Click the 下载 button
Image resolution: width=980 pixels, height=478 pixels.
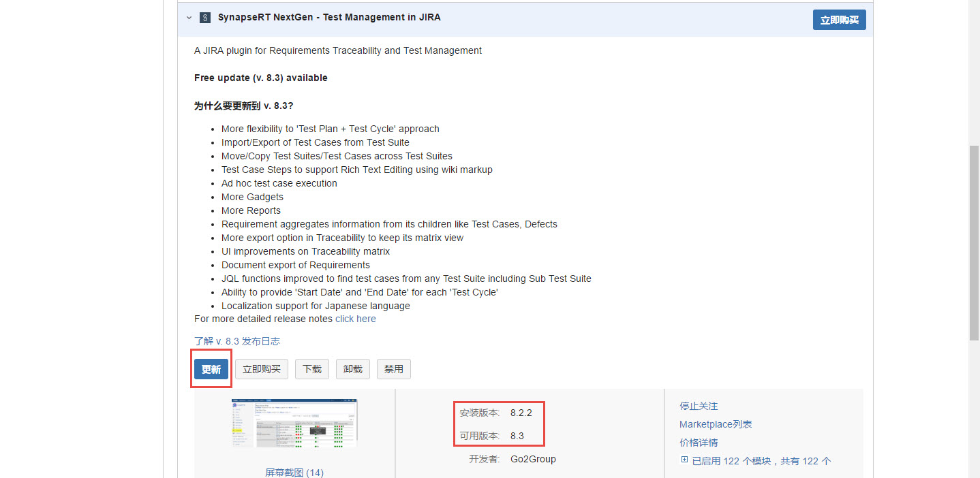coord(312,369)
